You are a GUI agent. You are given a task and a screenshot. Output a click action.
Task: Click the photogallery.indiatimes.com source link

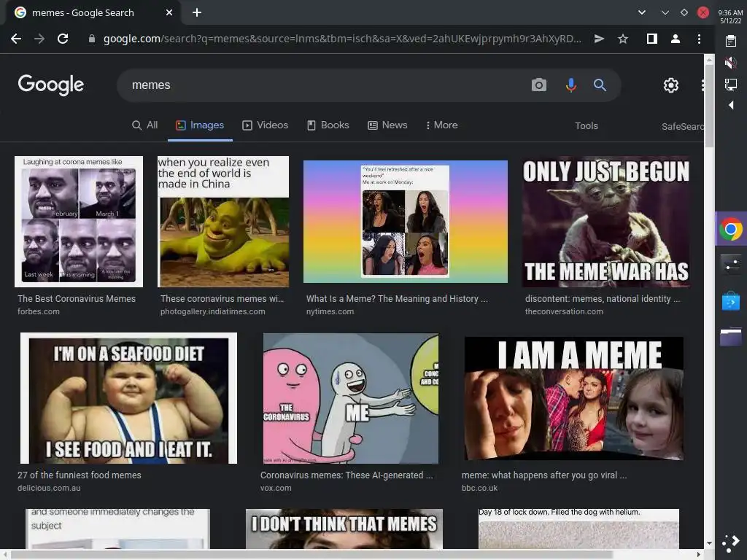(x=212, y=311)
